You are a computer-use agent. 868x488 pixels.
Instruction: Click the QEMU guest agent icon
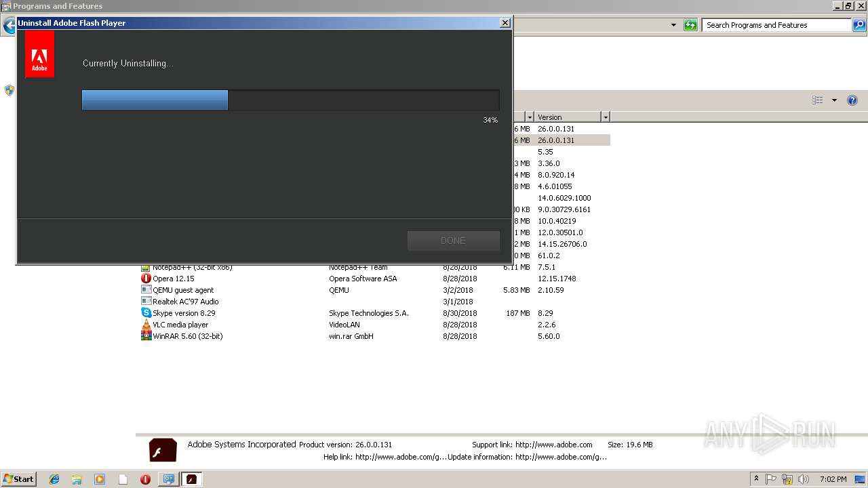[146, 290]
